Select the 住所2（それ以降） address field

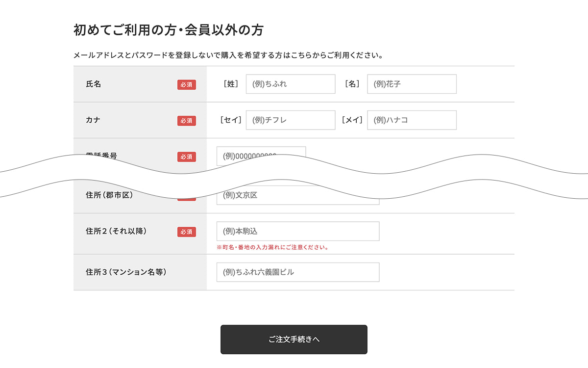(297, 231)
